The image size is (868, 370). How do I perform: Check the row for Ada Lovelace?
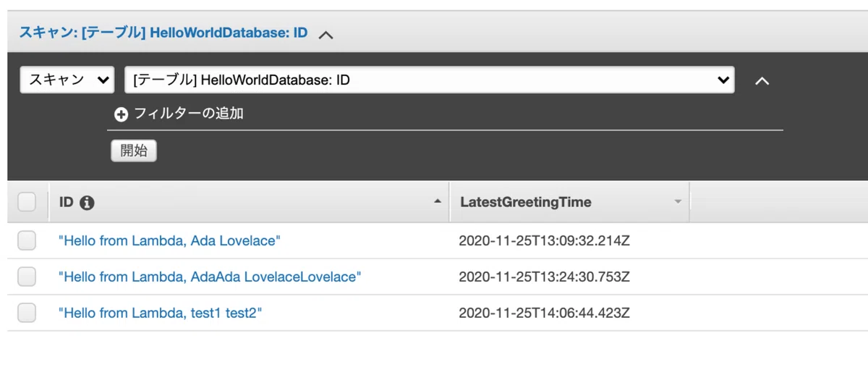[27, 241]
